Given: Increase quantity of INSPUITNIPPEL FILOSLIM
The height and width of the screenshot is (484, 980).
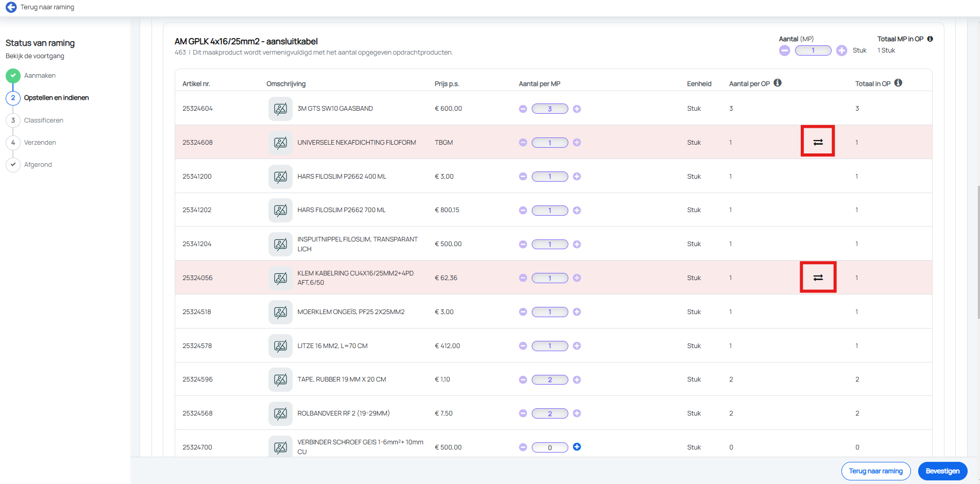Looking at the screenshot, I should [x=577, y=244].
